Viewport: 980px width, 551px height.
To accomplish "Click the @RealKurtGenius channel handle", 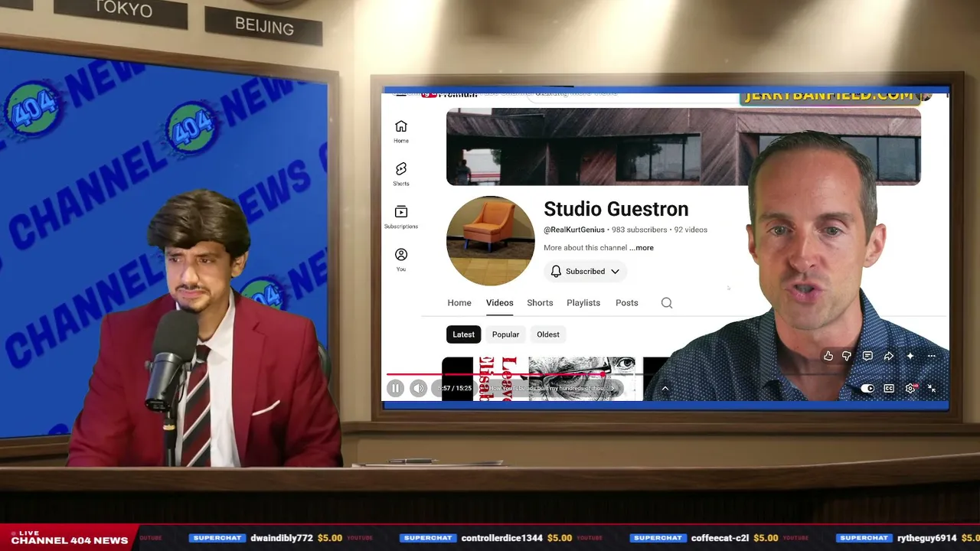I will tap(574, 230).
